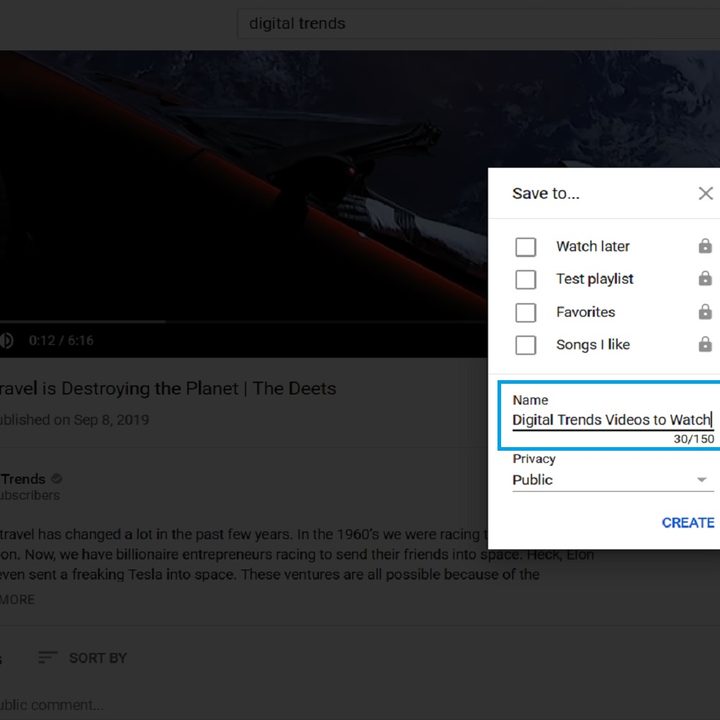Click the 0:12 / 6:16 time display

(61, 340)
